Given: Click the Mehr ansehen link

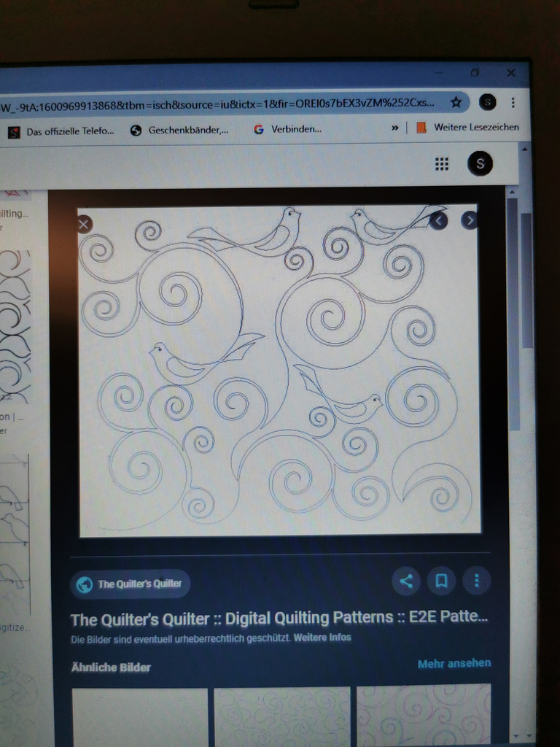Looking at the screenshot, I should pos(454,664).
